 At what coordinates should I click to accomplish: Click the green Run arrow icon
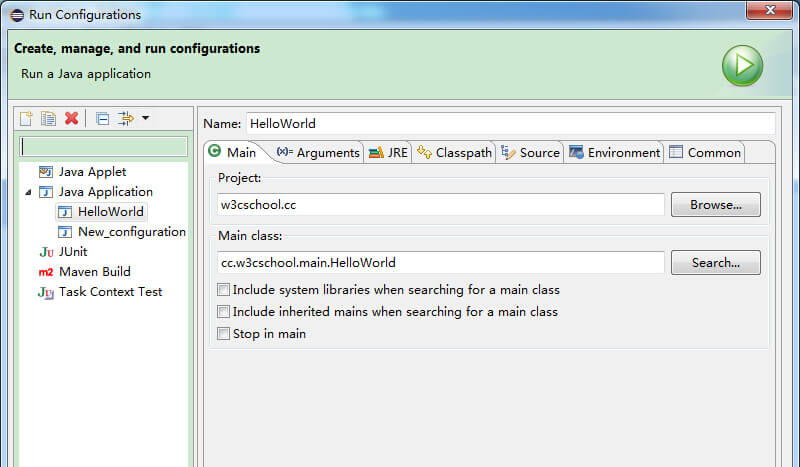742,65
